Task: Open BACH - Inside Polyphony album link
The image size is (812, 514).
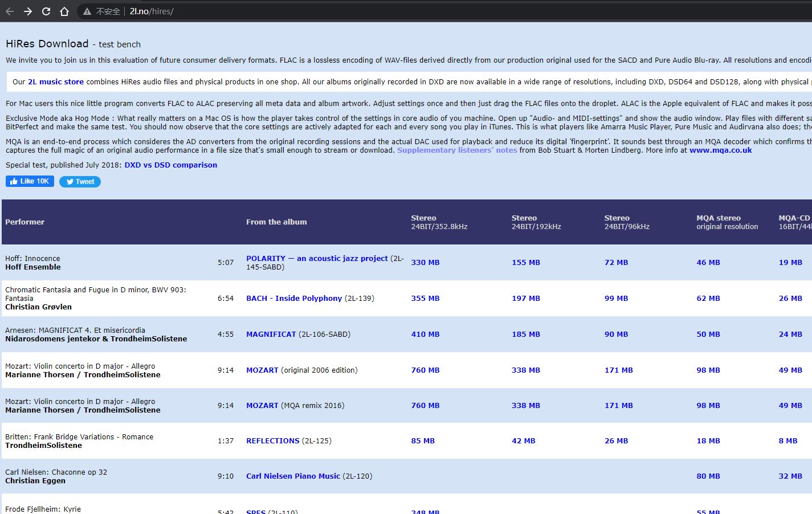Action: (x=294, y=299)
